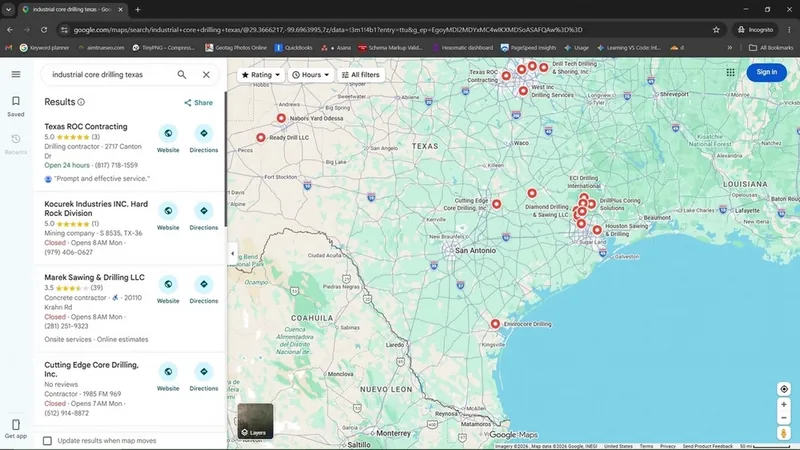Select the Cutting Edge Core Drilling pin
Viewport: 800px width, 450px height.
tap(496, 204)
